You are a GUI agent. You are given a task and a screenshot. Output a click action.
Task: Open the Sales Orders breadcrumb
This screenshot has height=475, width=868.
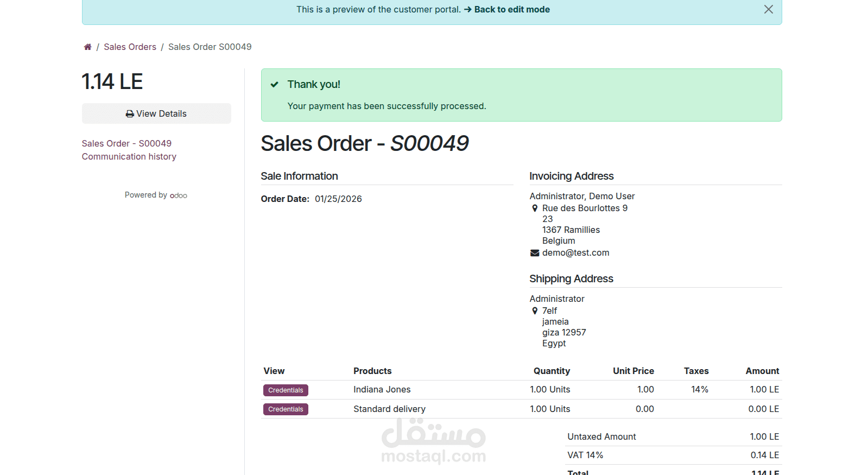tap(130, 47)
